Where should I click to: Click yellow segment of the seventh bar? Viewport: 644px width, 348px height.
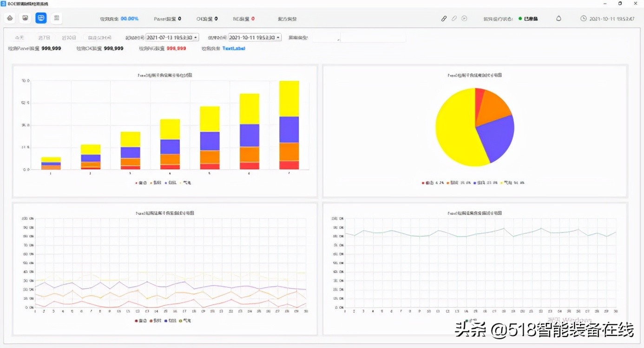pyautogui.click(x=289, y=98)
